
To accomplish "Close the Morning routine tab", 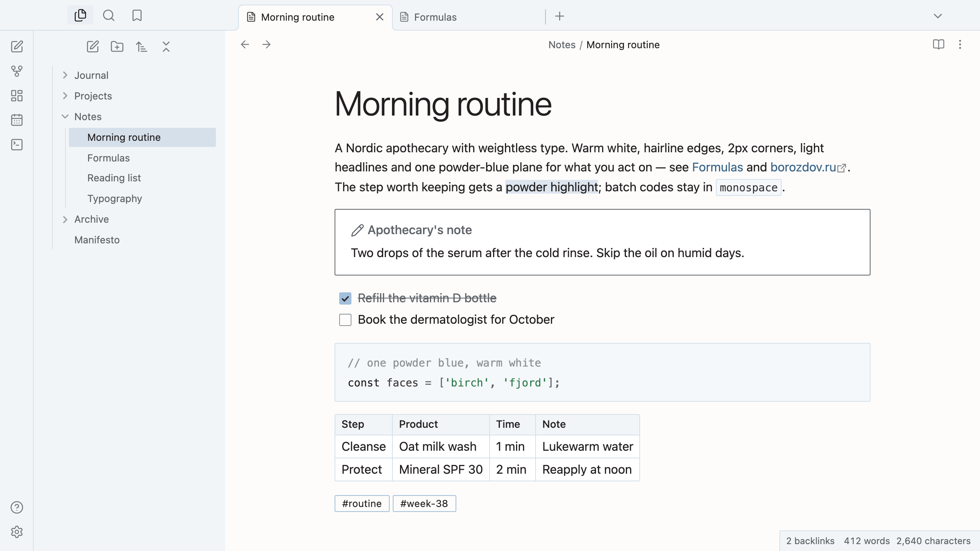I will coord(380,17).
